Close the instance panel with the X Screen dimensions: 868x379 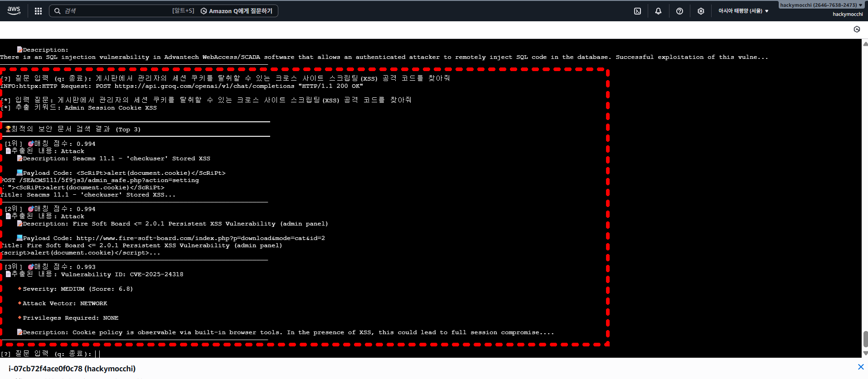coord(861,367)
